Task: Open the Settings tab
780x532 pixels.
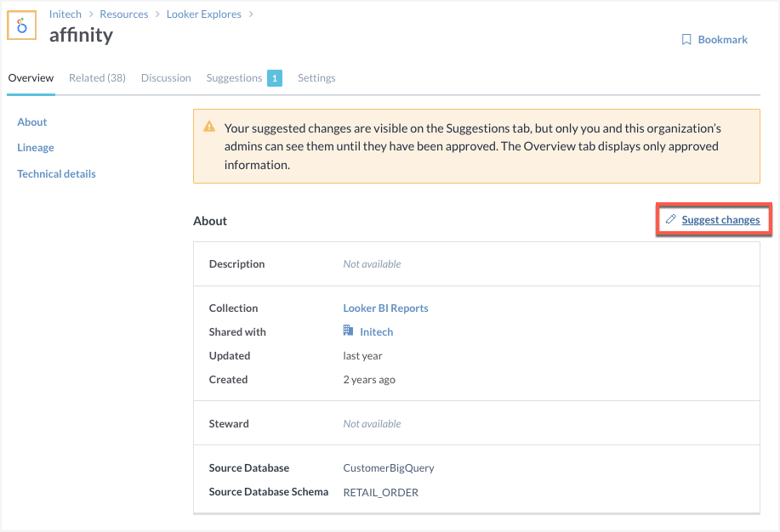Action: click(316, 78)
